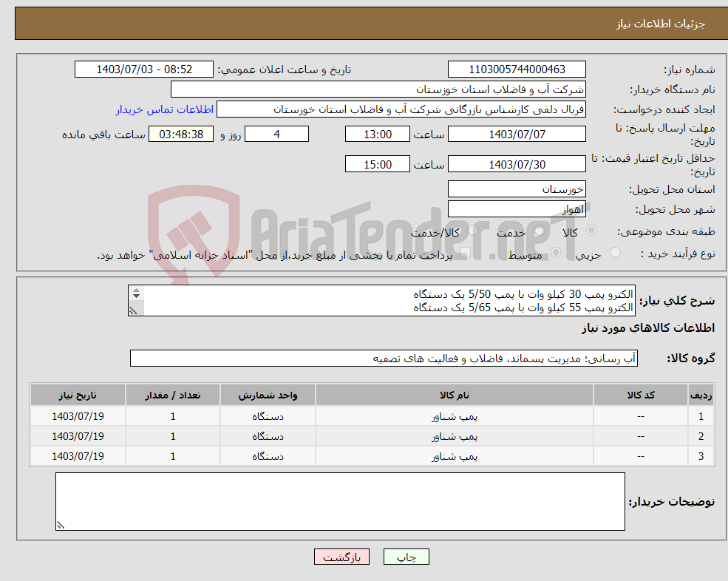
Task: Click the delivery province field خوزستان
Action: (517, 189)
